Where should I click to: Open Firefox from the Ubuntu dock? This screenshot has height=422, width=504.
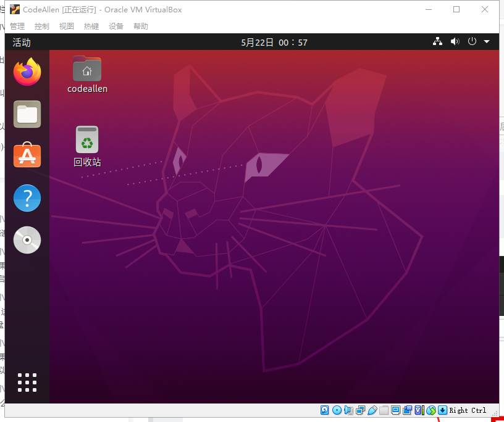pyautogui.click(x=27, y=72)
